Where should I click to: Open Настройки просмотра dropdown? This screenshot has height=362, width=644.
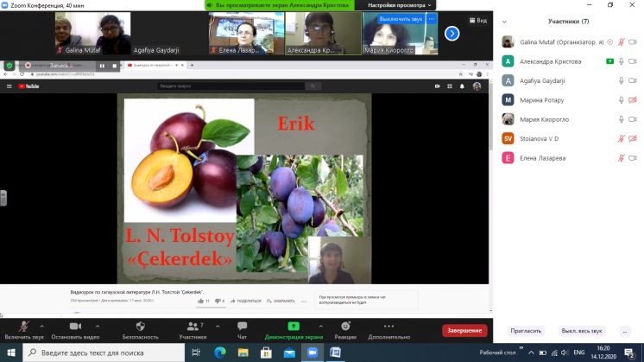(399, 5)
